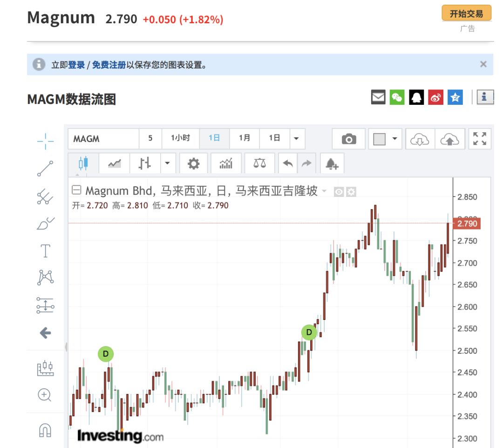Open series settings gear in legend
The height and width of the screenshot is (448, 503).
point(351,192)
